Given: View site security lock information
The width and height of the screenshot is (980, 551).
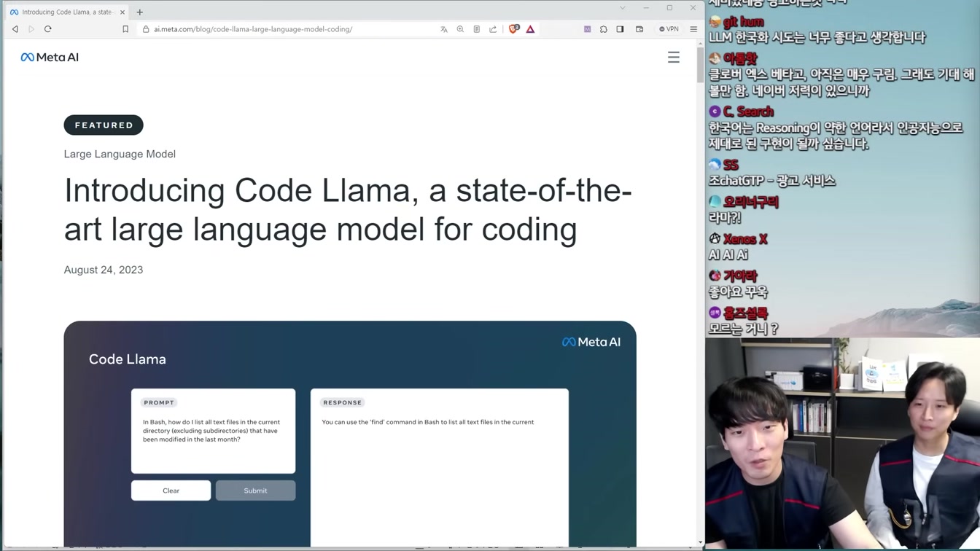Looking at the screenshot, I should click(x=146, y=29).
